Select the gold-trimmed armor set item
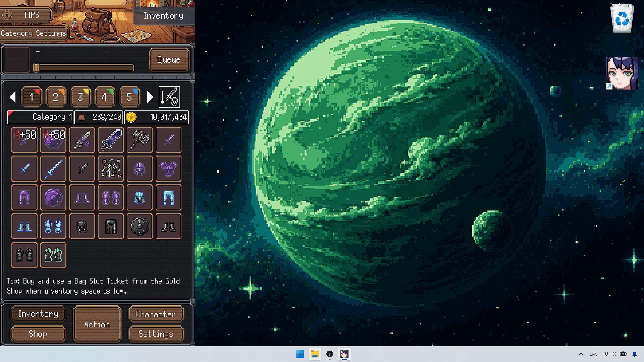Screen dimensions: 644x362 pos(111,169)
